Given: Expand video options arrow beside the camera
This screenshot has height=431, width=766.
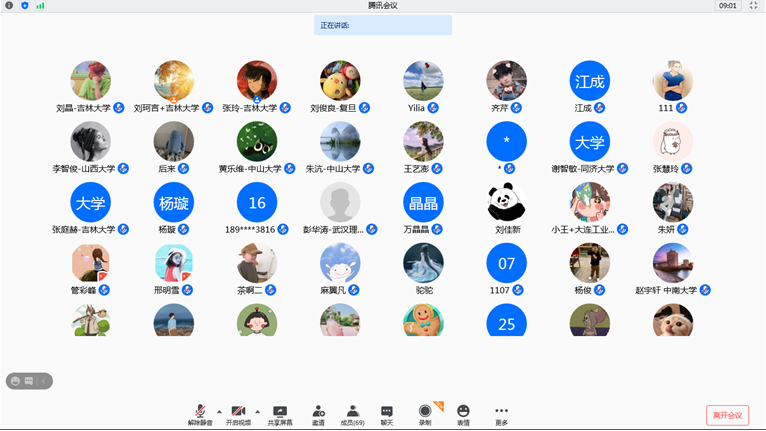Looking at the screenshot, I should (257, 411).
